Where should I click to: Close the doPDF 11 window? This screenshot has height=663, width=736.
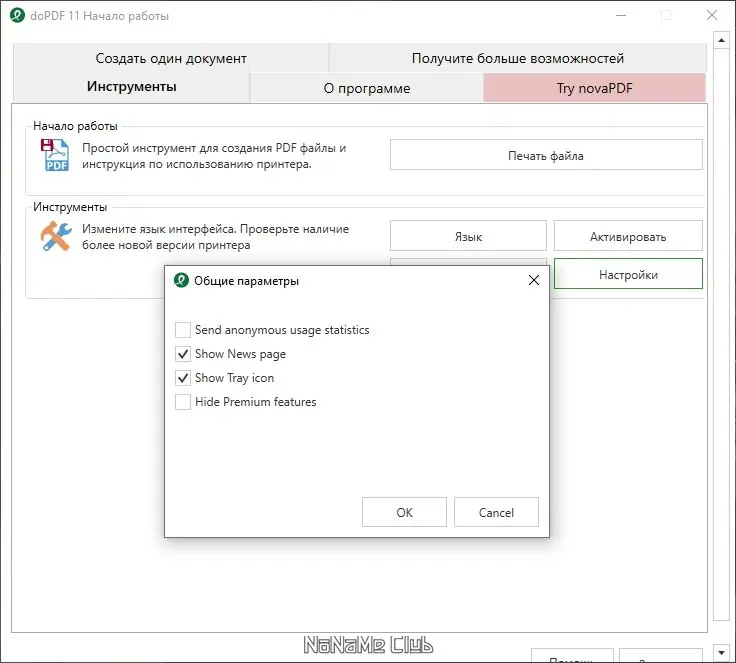[x=712, y=15]
